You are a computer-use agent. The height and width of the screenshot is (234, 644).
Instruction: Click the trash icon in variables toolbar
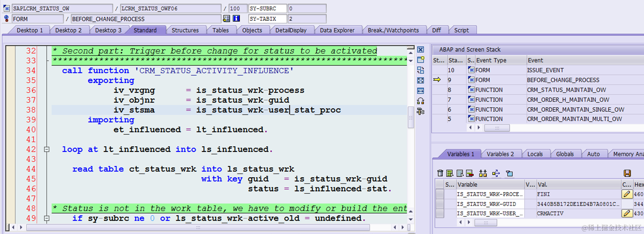click(x=440, y=173)
